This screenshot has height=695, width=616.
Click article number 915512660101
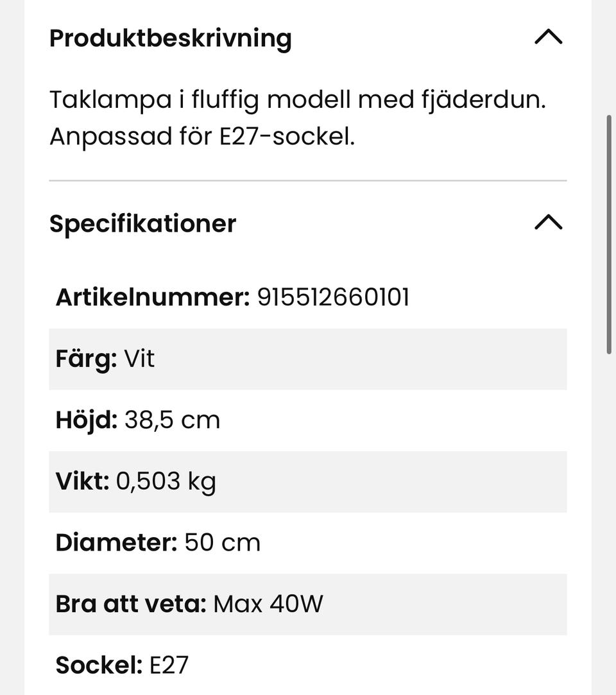333,298
